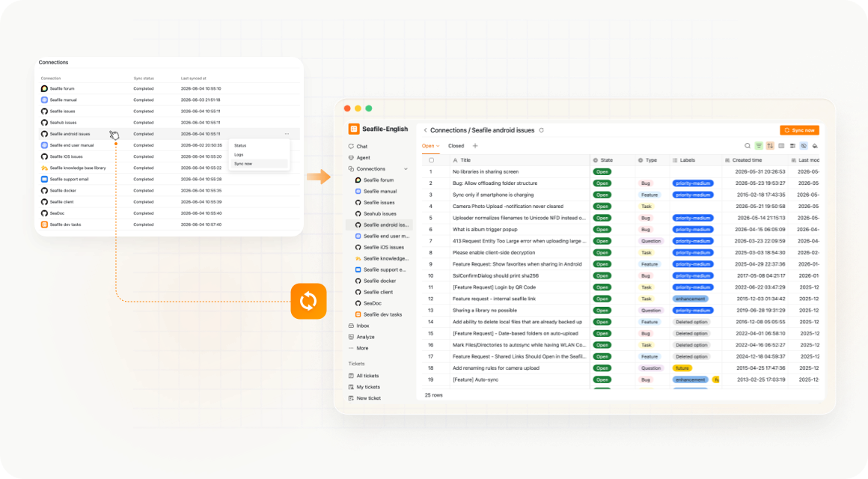Open the green filter icon in toolbar
The image size is (868, 479).
click(x=759, y=146)
